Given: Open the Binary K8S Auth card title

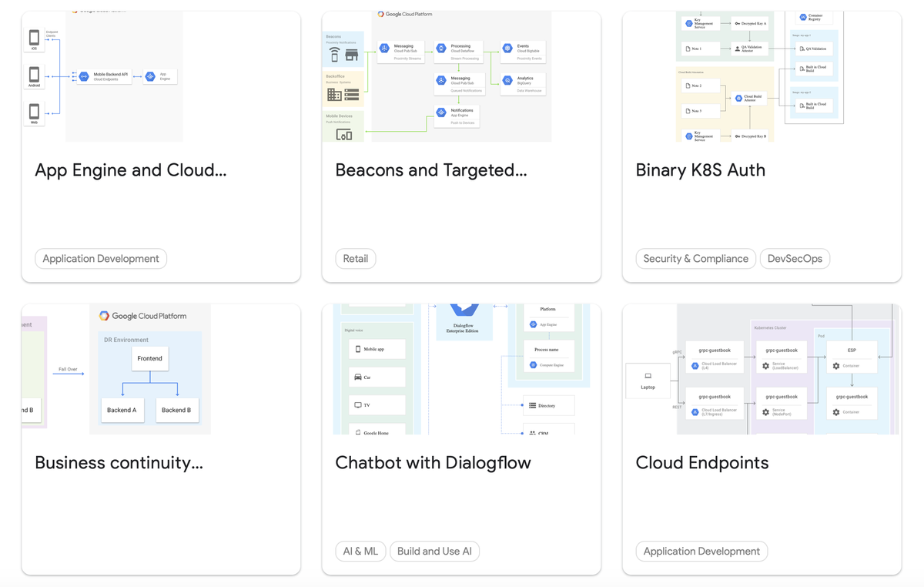Looking at the screenshot, I should (x=701, y=170).
